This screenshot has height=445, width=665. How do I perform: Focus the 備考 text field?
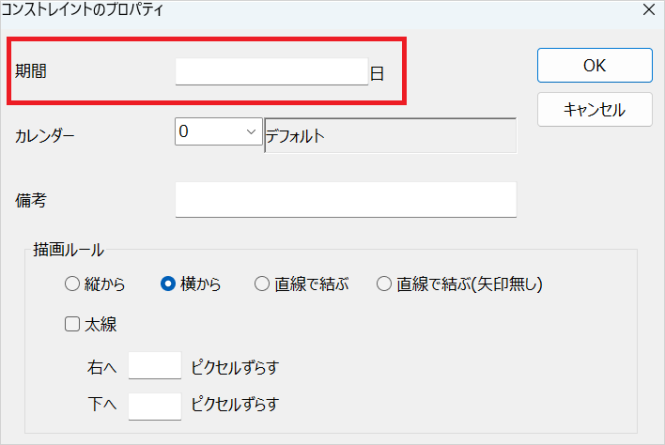coord(345,199)
